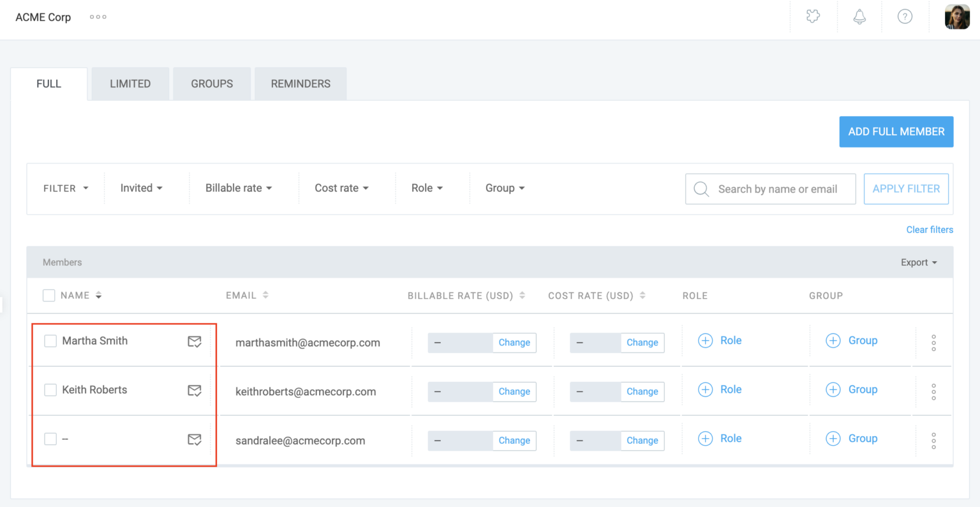The width and height of the screenshot is (980, 507).
Task: Open the kebab menu for sandralee's row
Action: [x=933, y=441]
